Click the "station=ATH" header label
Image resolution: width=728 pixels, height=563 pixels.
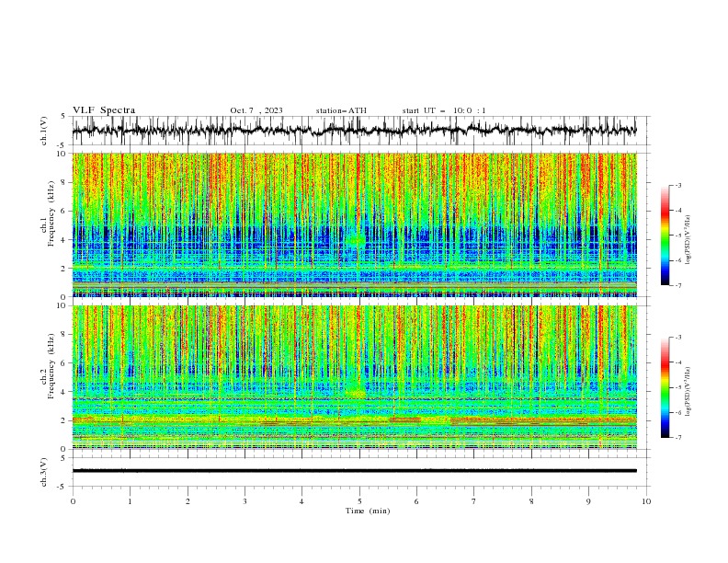pos(341,110)
